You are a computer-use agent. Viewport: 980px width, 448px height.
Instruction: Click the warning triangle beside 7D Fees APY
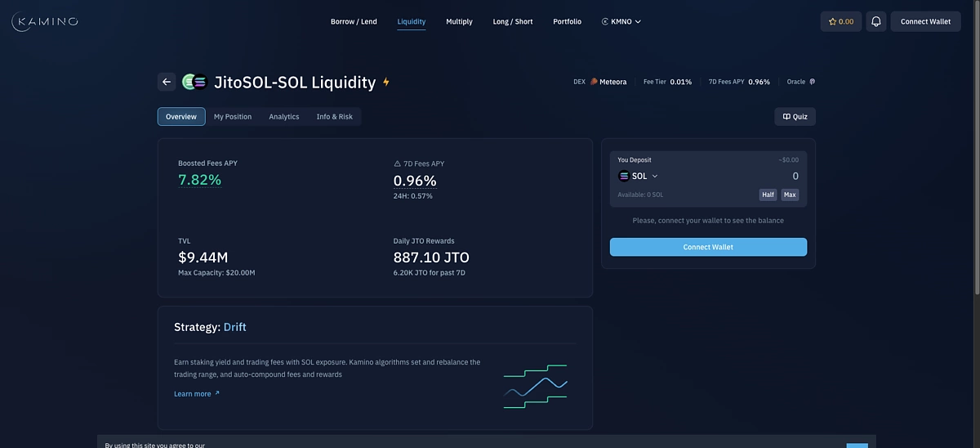pyautogui.click(x=398, y=164)
